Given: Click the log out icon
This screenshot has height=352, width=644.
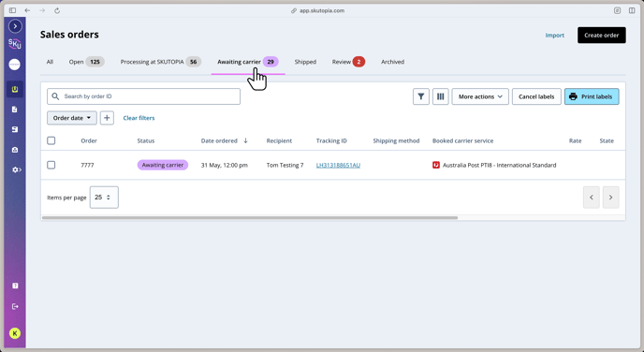Looking at the screenshot, I should click(x=15, y=306).
